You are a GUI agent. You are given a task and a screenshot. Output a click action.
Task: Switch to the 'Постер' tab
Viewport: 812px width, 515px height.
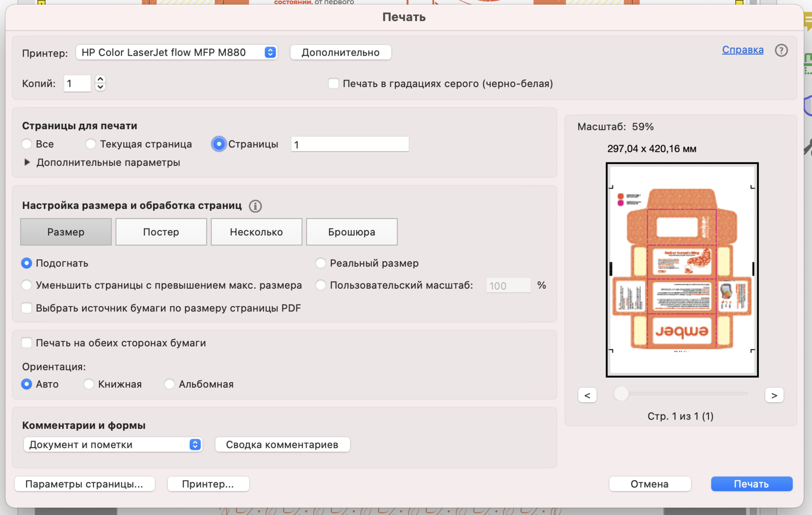pos(161,232)
